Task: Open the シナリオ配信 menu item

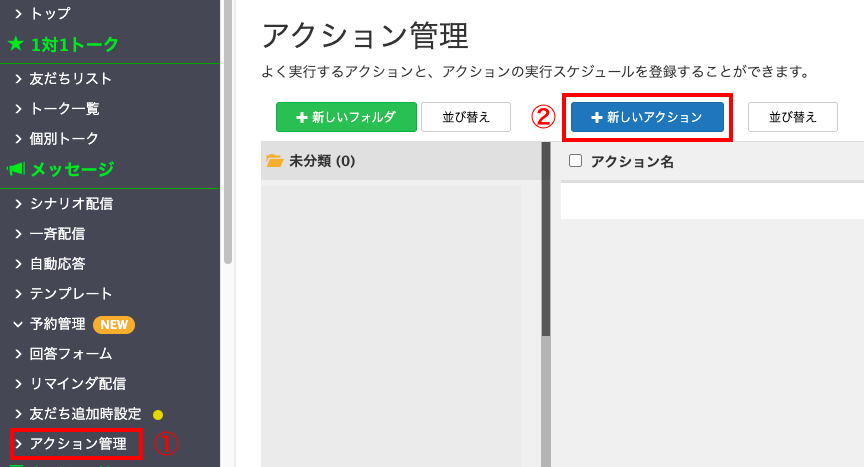Action: (71, 204)
